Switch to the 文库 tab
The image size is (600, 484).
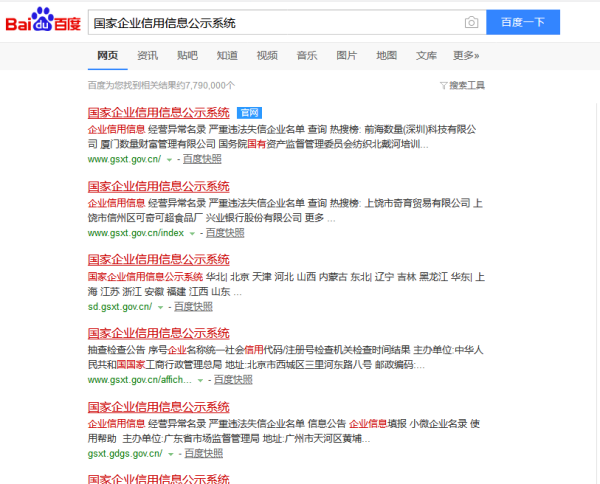pyautogui.click(x=426, y=55)
